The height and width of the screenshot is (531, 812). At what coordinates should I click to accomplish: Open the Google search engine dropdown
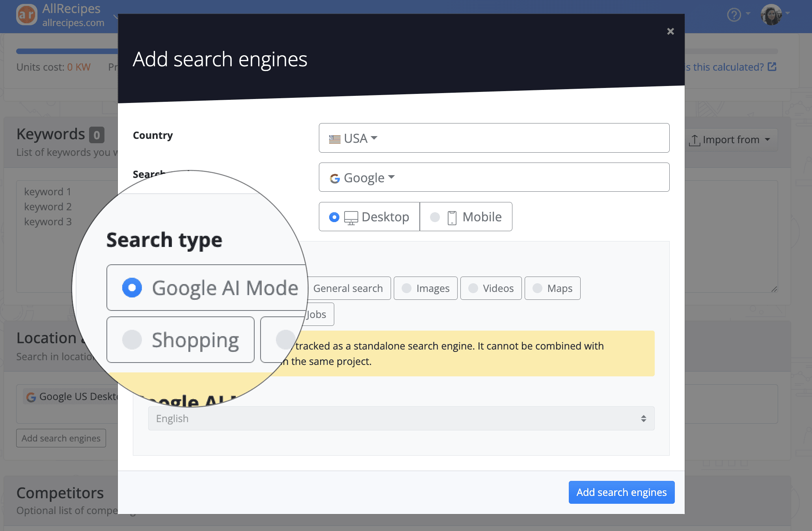point(494,178)
